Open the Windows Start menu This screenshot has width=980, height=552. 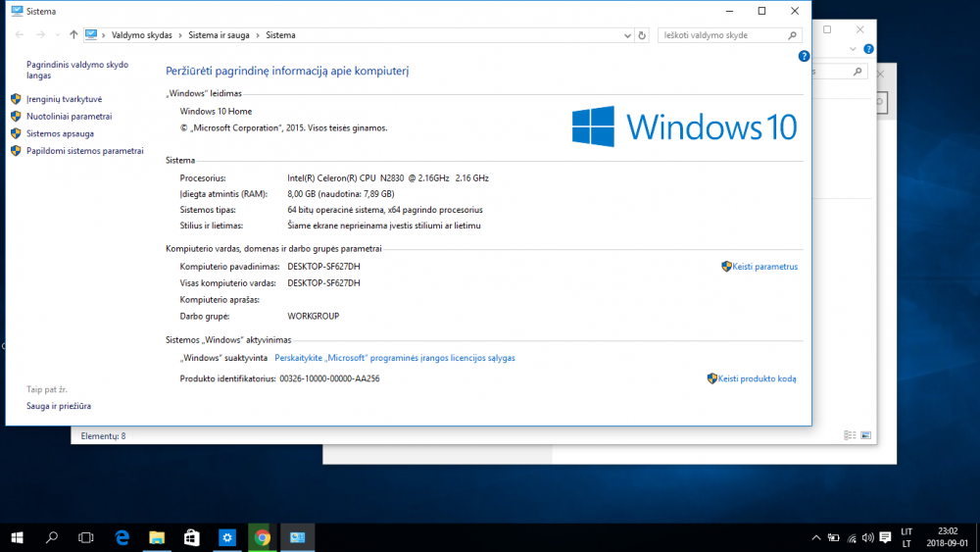pos(17,537)
